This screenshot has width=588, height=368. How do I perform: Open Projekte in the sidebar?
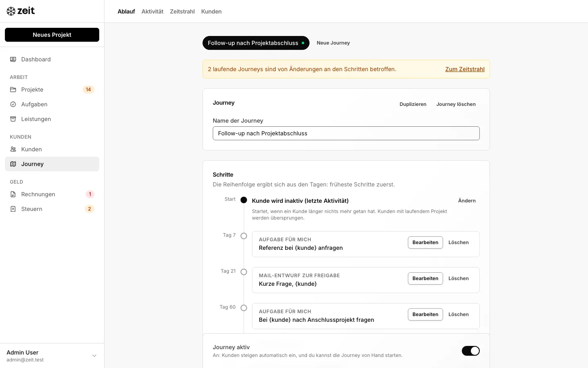(52, 90)
